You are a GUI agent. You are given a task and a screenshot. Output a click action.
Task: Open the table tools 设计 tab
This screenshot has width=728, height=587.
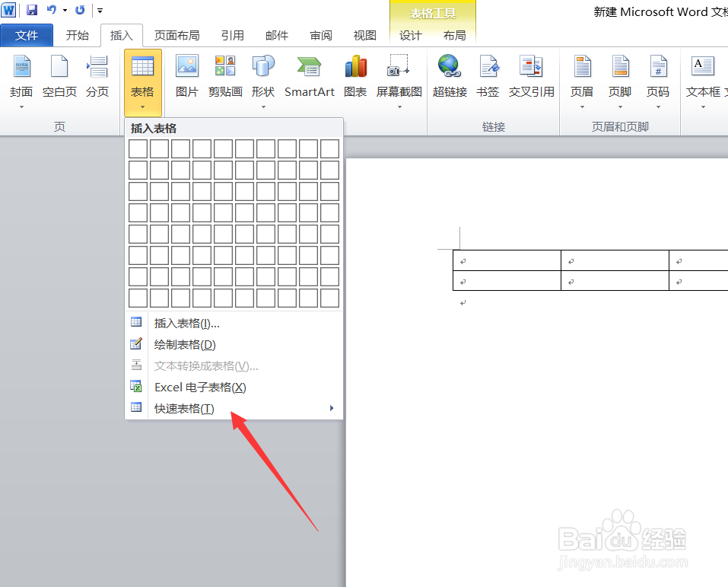pyautogui.click(x=411, y=35)
